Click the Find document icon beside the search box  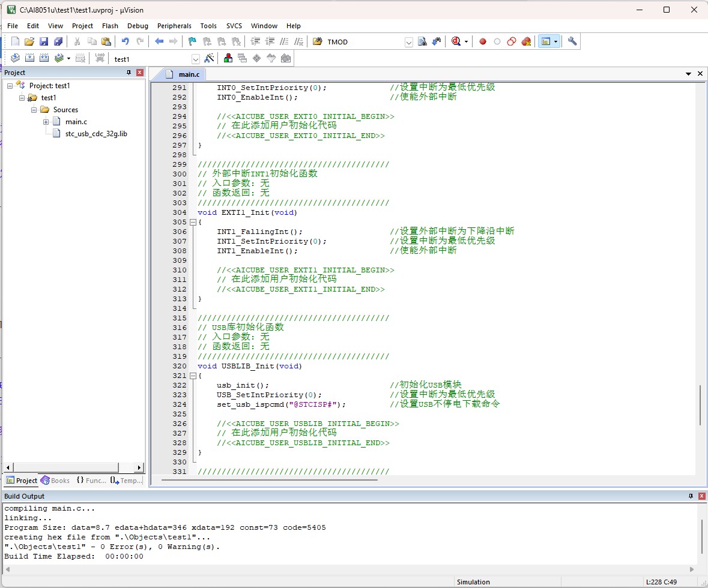pyautogui.click(x=422, y=41)
